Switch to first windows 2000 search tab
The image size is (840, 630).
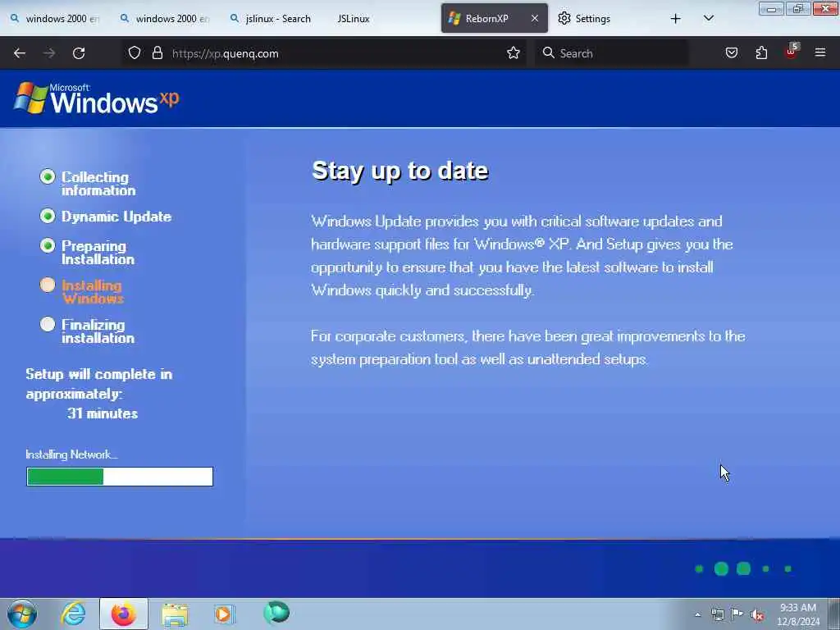coord(55,19)
